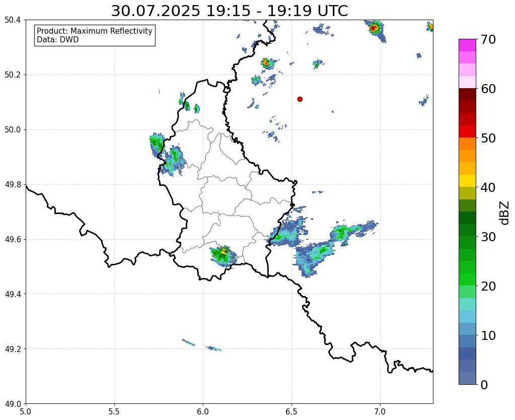Click the colorbar tick label '10'

(x=488, y=335)
